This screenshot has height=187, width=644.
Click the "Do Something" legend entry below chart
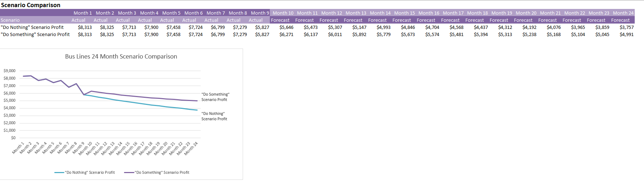click(x=157, y=172)
